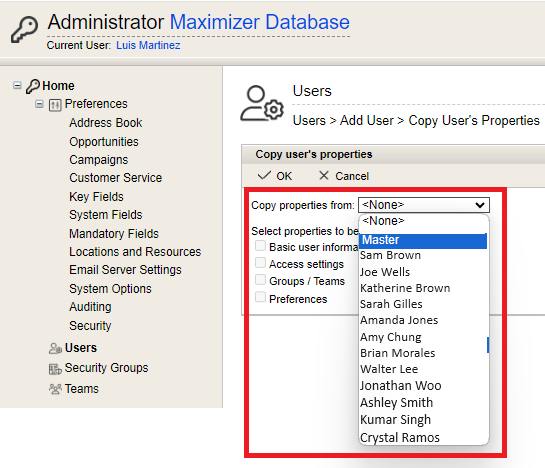Toggle the Preferences checkbox in copy panel
The image size is (545, 468).
pyautogui.click(x=260, y=297)
